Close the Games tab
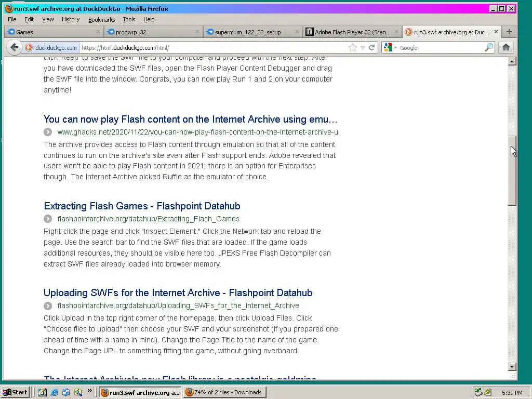This screenshot has height=399, width=532. pyautogui.click(x=98, y=32)
